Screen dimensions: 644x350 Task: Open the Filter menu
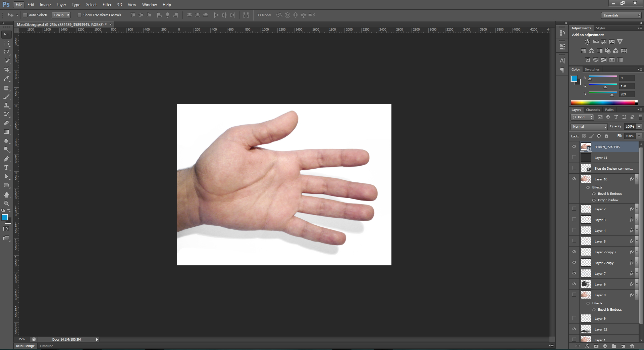click(x=107, y=5)
